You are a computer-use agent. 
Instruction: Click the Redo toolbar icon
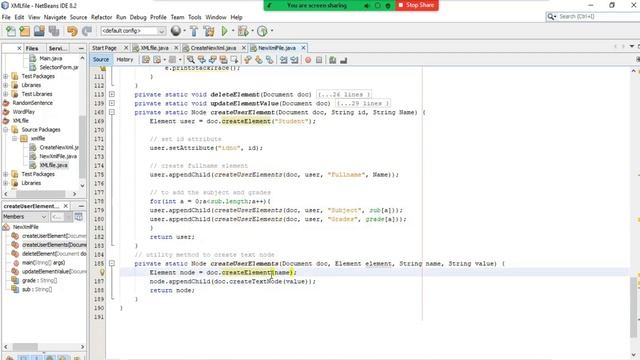pos(87,31)
